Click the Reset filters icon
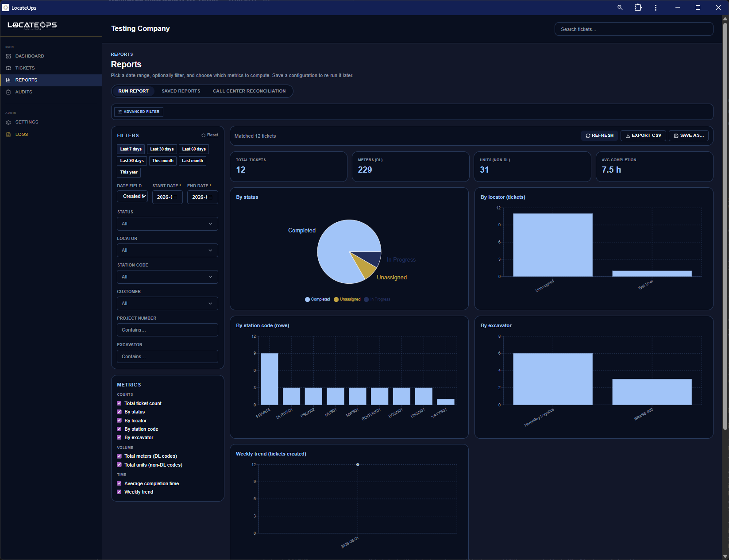Screen dimensions: 729x560 click(x=204, y=135)
